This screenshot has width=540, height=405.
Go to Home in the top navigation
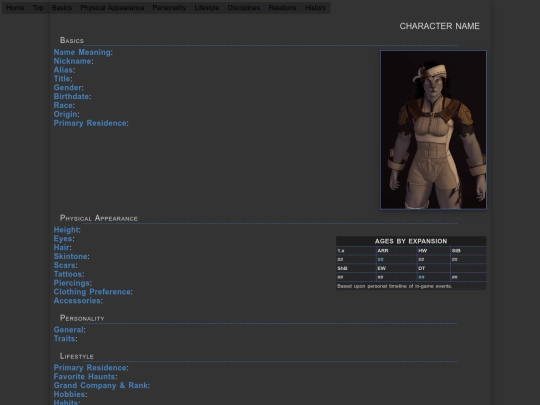tap(15, 8)
